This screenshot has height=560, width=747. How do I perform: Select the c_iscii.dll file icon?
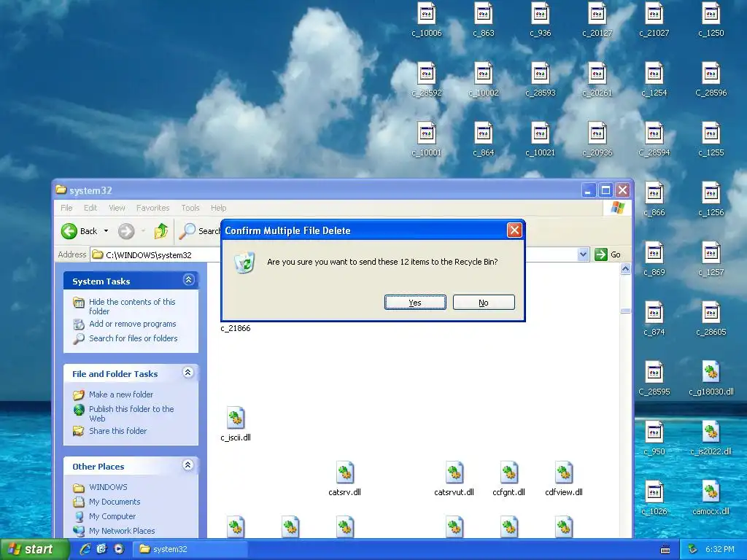click(236, 418)
